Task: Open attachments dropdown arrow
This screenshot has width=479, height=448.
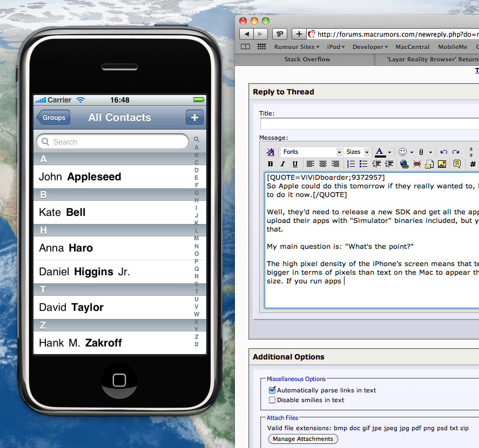Action: pos(430,152)
